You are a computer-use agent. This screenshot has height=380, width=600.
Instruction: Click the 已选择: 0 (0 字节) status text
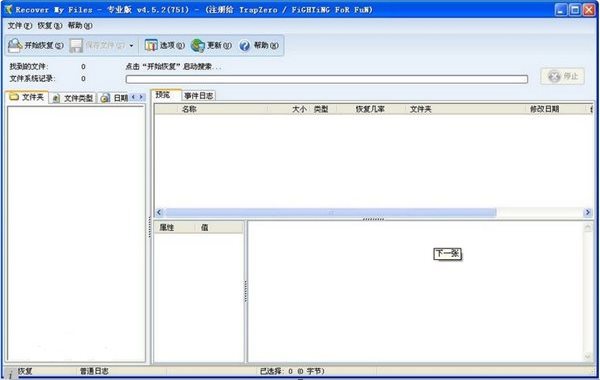pyautogui.click(x=292, y=371)
